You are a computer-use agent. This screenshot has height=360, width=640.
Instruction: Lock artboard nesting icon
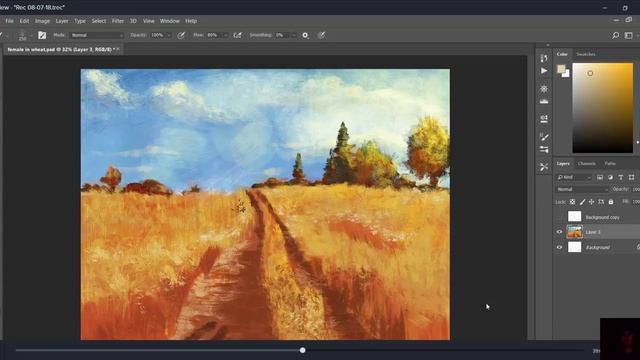coord(601,202)
